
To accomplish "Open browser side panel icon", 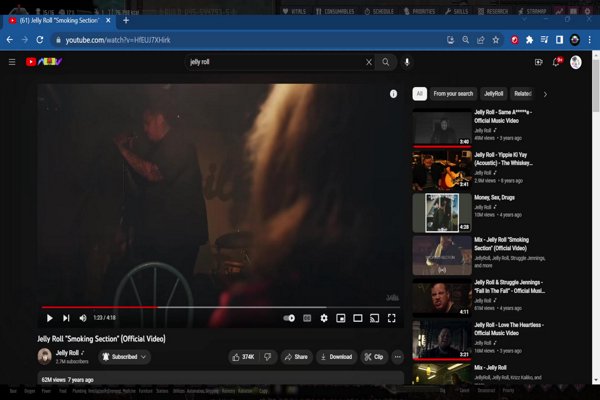I will (559, 40).
